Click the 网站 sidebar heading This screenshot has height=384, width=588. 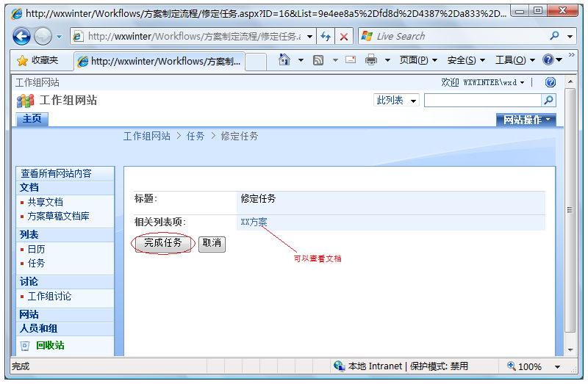click(29, 315)
